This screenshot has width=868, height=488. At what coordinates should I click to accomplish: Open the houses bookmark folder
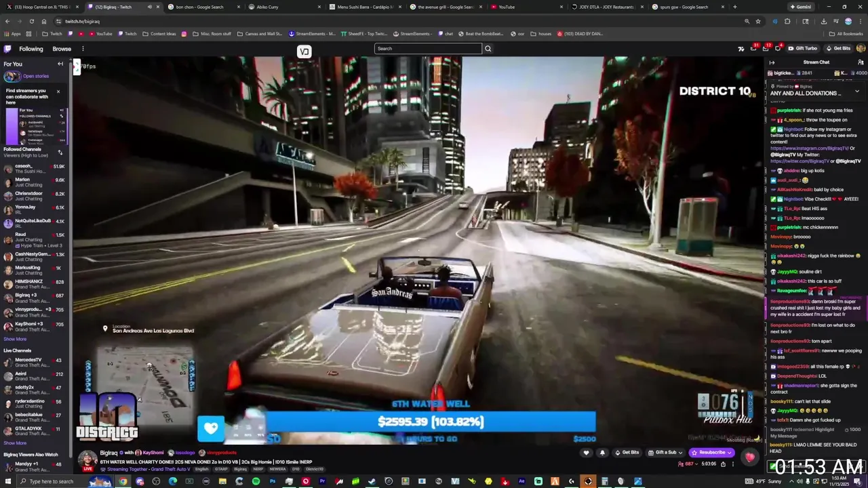541,34
